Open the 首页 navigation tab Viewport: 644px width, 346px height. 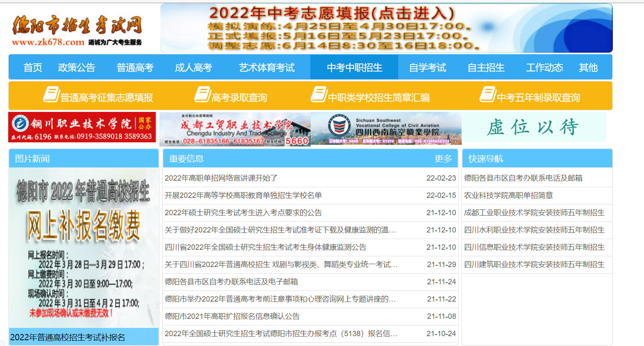point(33,67)
